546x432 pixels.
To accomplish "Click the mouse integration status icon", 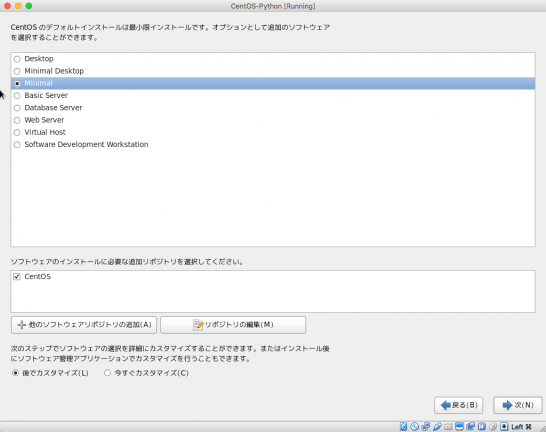I will coord(493,426).
